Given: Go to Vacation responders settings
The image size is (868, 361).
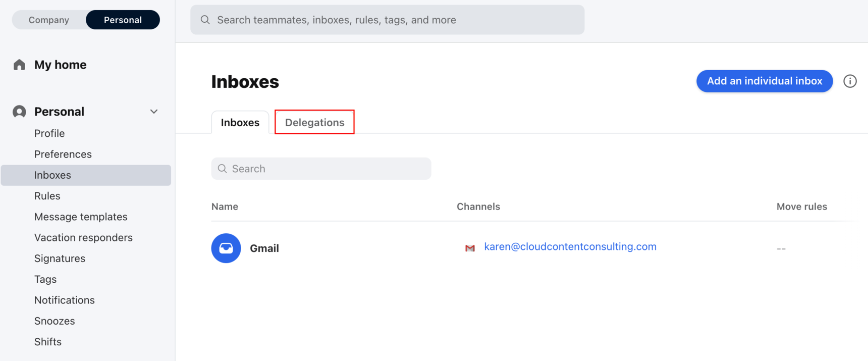Looking at the screenshot, I should [x=83, y=237].
